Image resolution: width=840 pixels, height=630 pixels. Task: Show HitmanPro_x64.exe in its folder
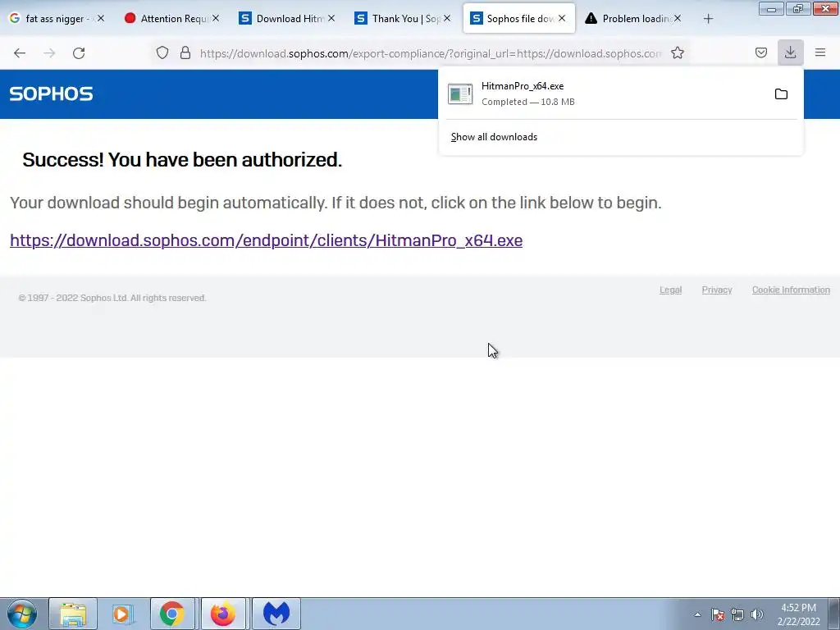pyautogui.click(x=781, y=94)
